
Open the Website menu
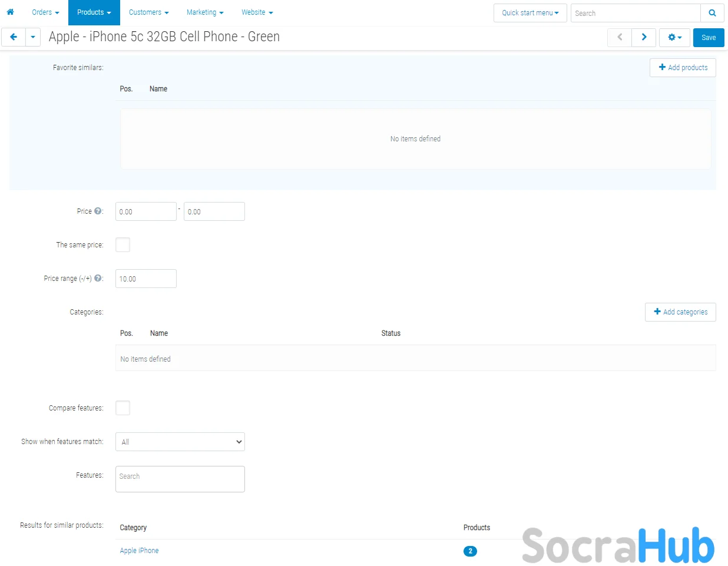pos(257,12)
